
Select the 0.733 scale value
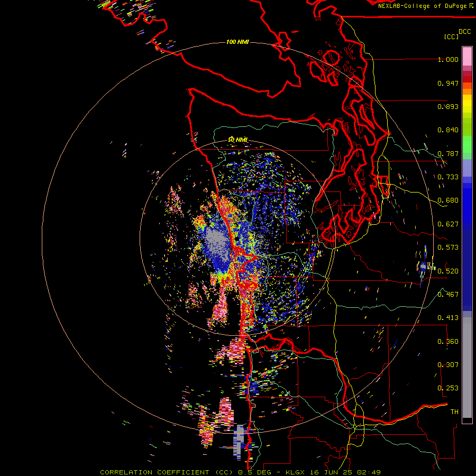tap(448, 177)
